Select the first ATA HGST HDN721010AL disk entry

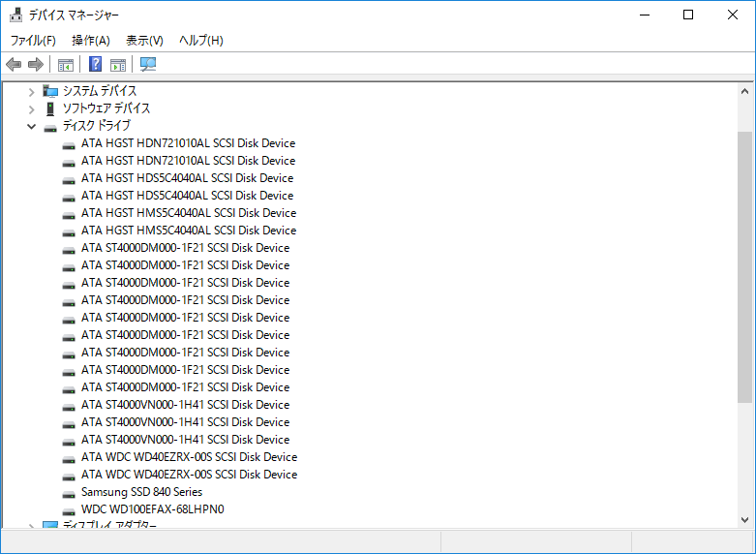coord(188,143)
